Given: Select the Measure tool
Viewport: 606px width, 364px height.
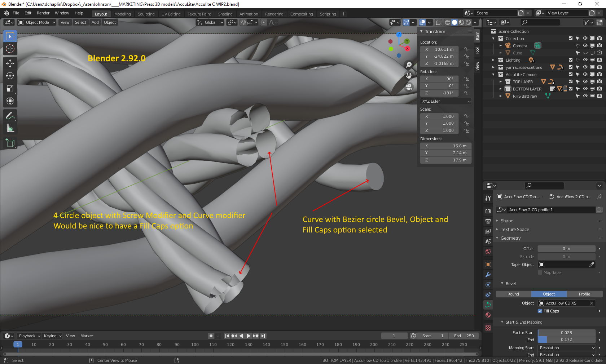Looking at the screenshot, I should tap(10, 128).
